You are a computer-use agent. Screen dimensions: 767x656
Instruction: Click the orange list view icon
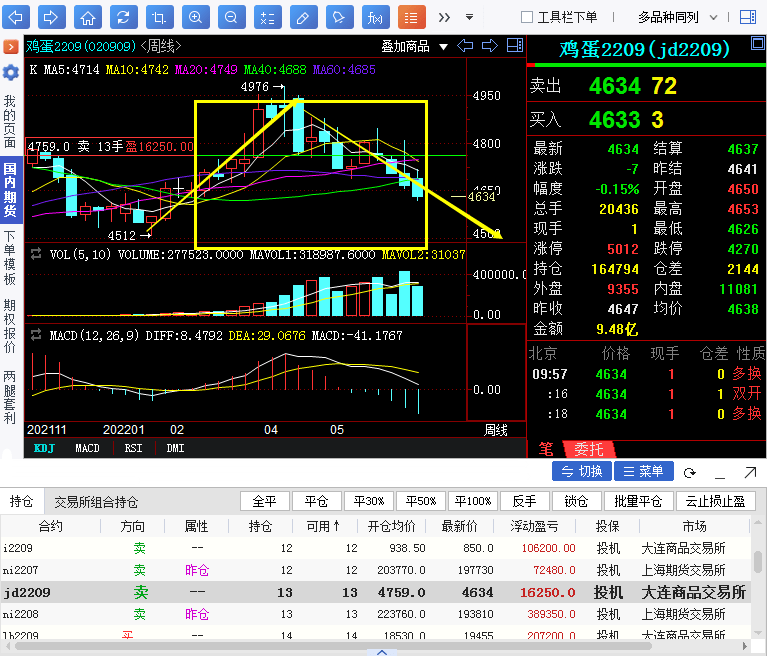pos(411,17)
